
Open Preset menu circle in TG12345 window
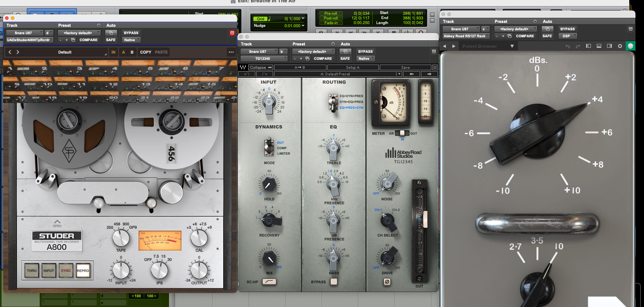click(x=333, y=44)
